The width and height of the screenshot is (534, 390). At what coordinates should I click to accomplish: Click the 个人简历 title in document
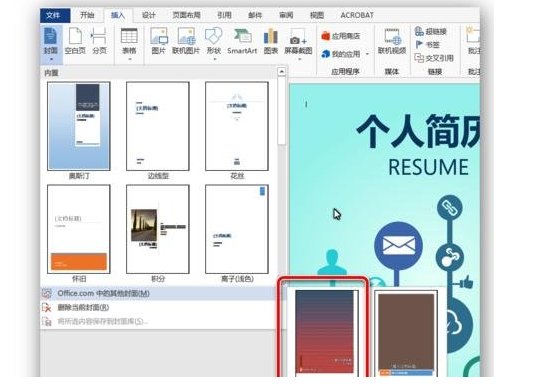click(418, 131)
